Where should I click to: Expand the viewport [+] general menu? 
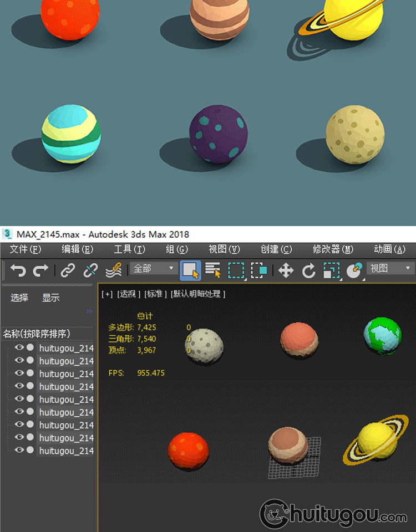tap(106, 294)
